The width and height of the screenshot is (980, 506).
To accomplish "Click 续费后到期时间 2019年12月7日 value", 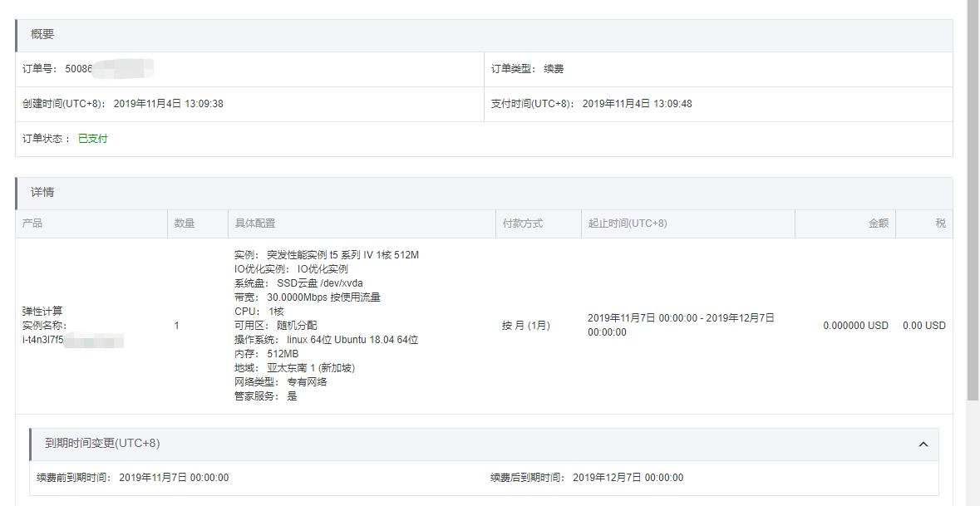I will (x=628, y=478).
